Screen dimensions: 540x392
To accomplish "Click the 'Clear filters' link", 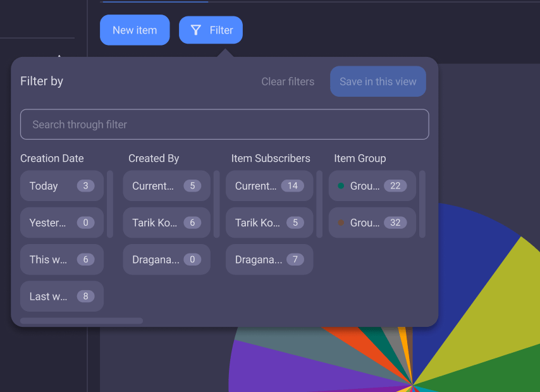I will (288, 81).
